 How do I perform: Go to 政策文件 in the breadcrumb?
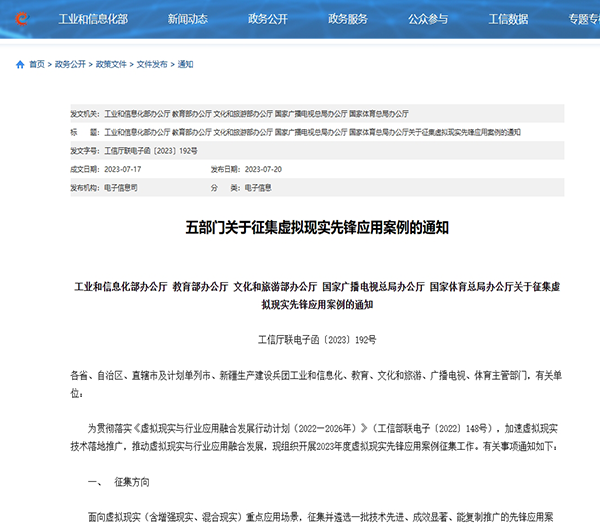click(x=111, y=64)
